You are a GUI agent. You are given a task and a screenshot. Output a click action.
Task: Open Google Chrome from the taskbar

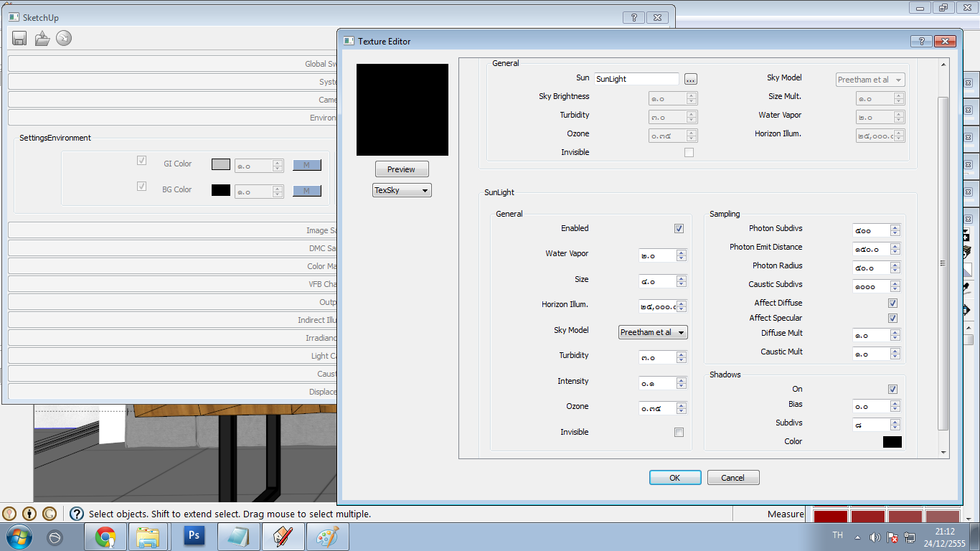click(105, 537)
